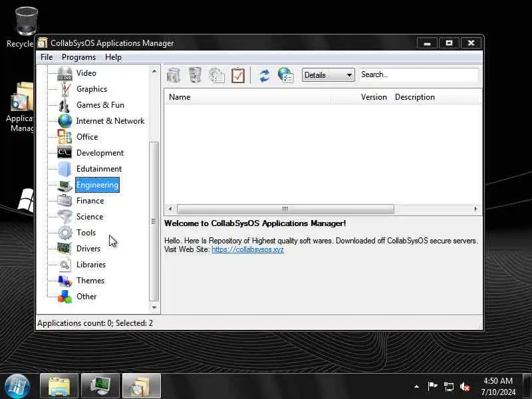
Task: Click the Refresh blue arrows icon
Action: pyautogui.click(x=264, y=76)
